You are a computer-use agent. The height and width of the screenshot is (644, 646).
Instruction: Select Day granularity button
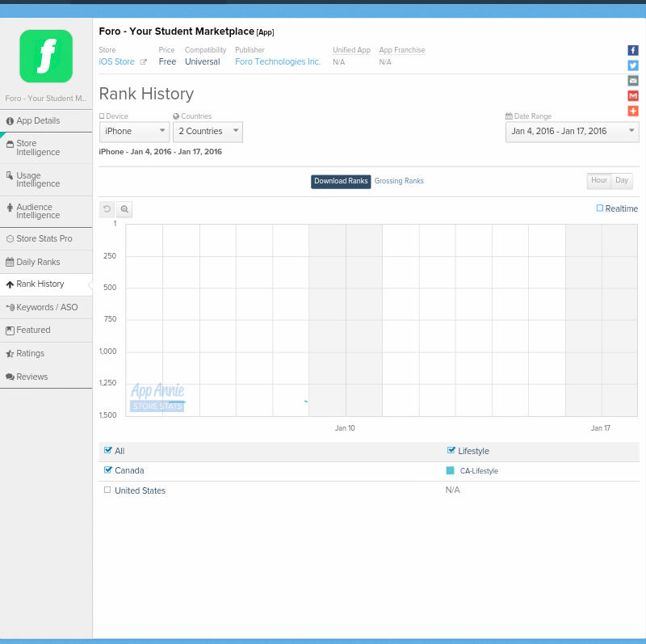622,180
